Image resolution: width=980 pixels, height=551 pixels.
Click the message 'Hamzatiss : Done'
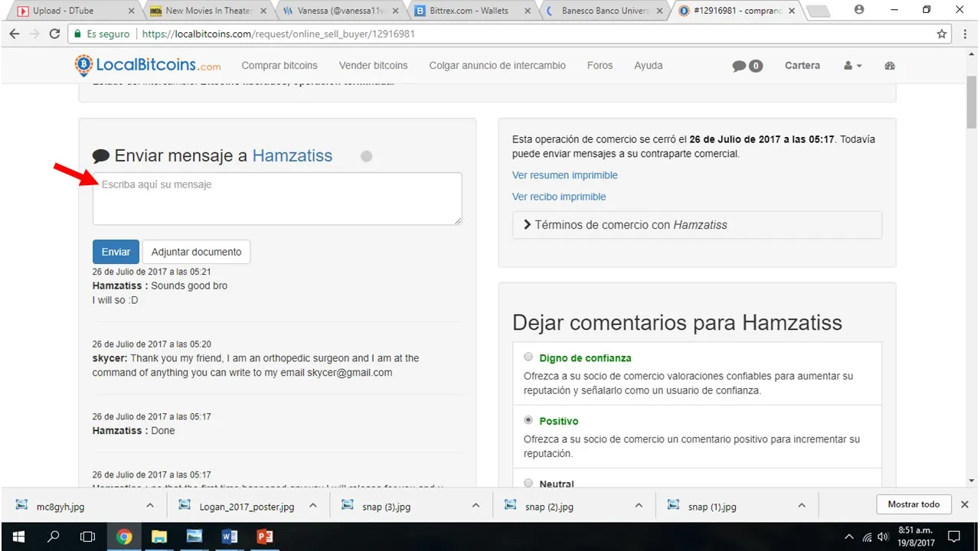(x=134, y=431)
